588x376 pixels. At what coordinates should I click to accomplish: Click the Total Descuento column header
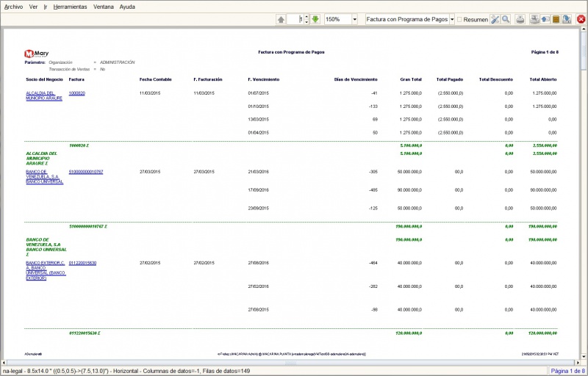495,79
